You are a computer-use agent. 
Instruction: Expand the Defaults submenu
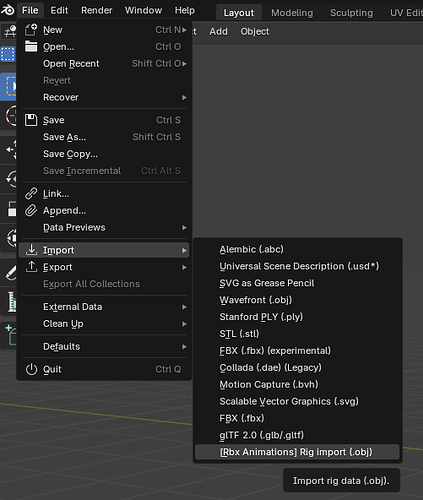(104, 347)
